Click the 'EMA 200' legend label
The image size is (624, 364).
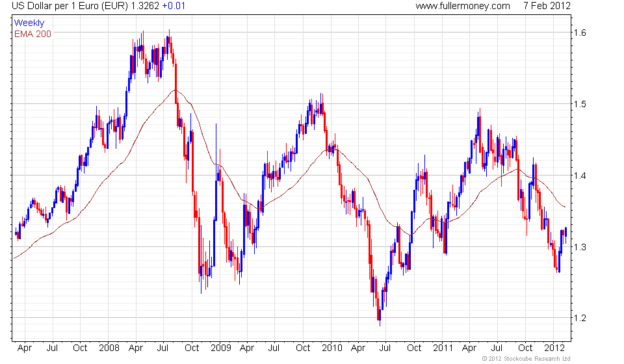click(32, 34)
